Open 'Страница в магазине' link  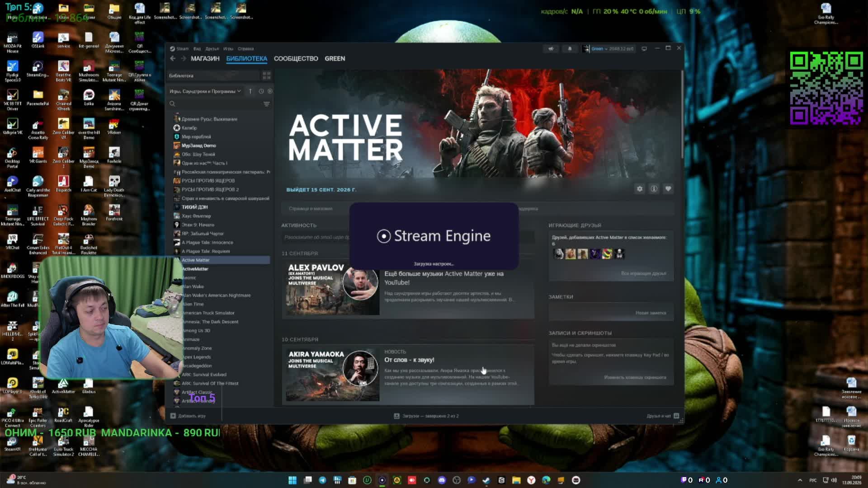tap(311, 209)
